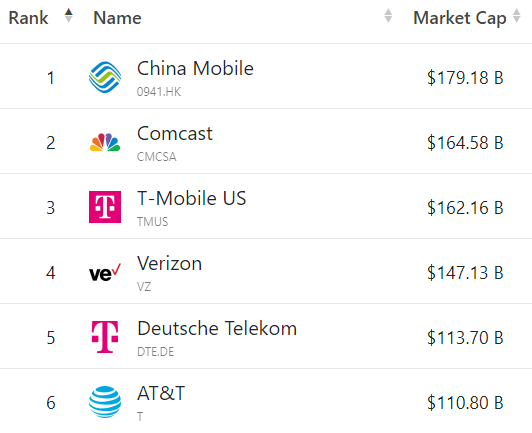Select the Rank column header
Image resolution: width=532 pixels, height=433 pixels.
pyautogui.click(x=28, y=18)
